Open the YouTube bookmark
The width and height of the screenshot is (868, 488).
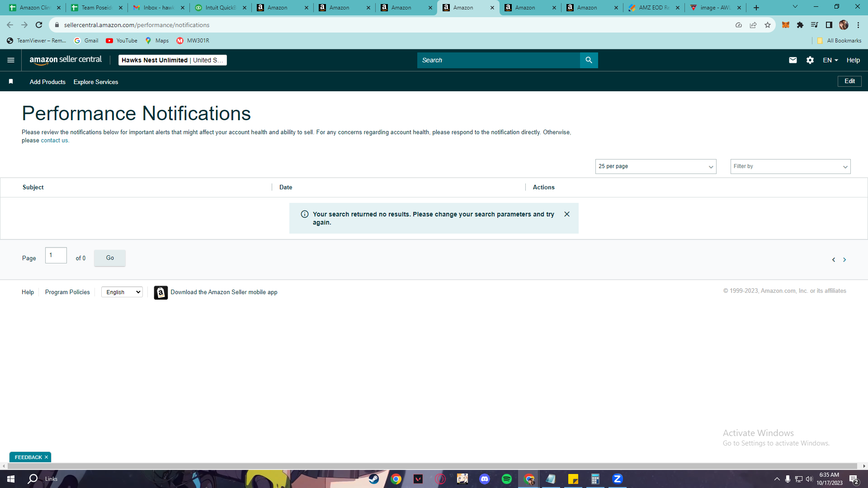(122, 41)
